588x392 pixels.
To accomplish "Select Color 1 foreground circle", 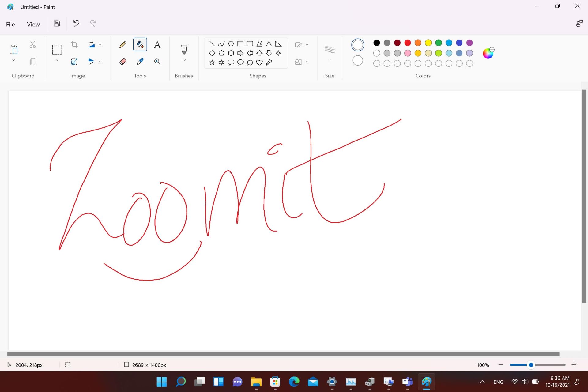I will click(x=358, y=45).
